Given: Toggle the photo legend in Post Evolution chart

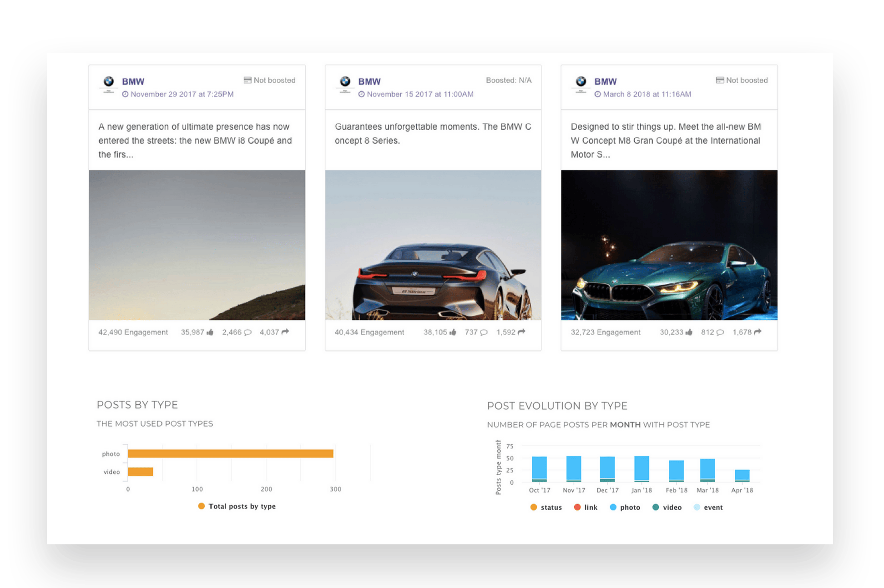Looking at the screenshot, I should (626, 507).
